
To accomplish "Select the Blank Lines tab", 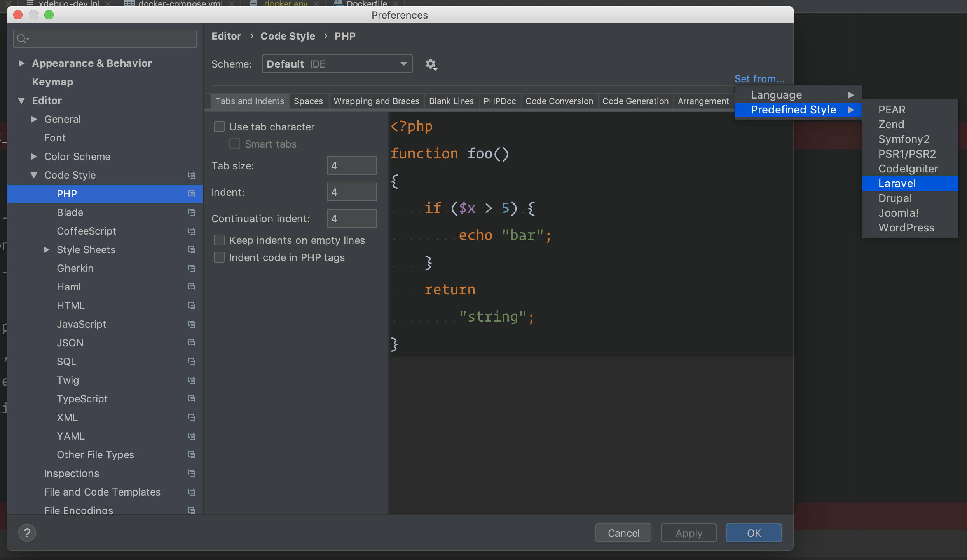I will [x=451, y=100].
